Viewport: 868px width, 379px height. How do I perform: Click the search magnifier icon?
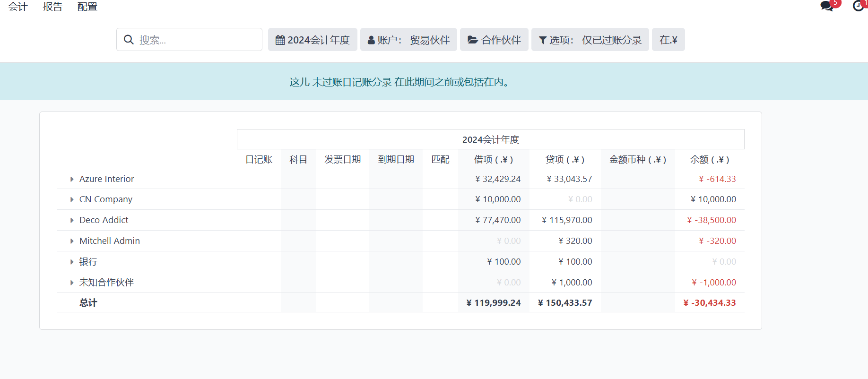click(129, 40)
